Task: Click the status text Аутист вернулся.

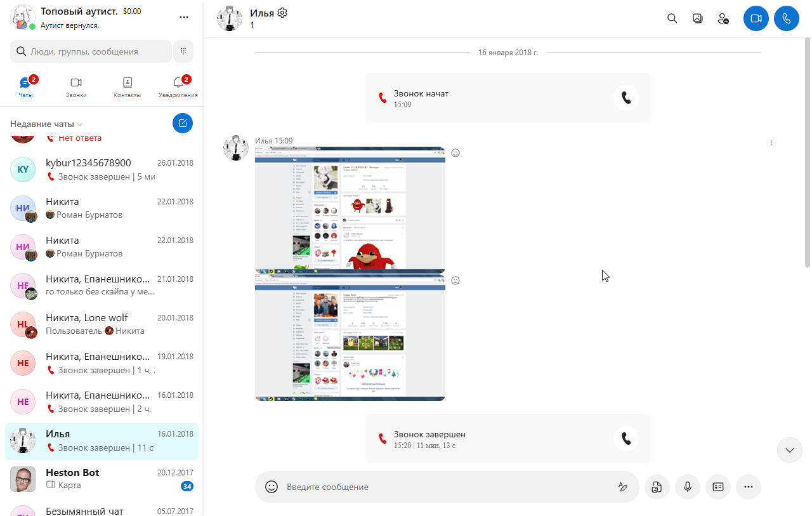Action: [70, 26]
